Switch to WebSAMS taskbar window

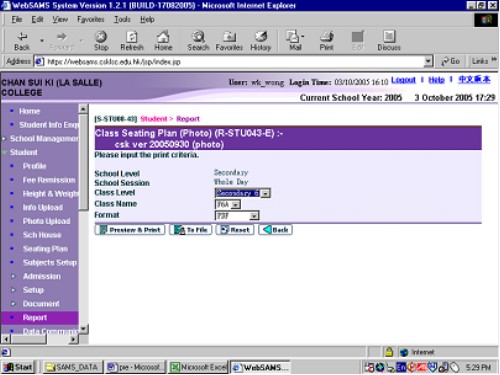coord(260,367)
